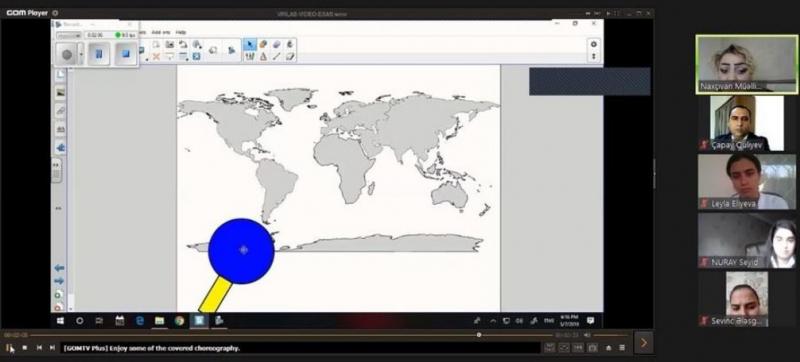
Task: Stop the screen recorder
Action: tap(126, 54)
